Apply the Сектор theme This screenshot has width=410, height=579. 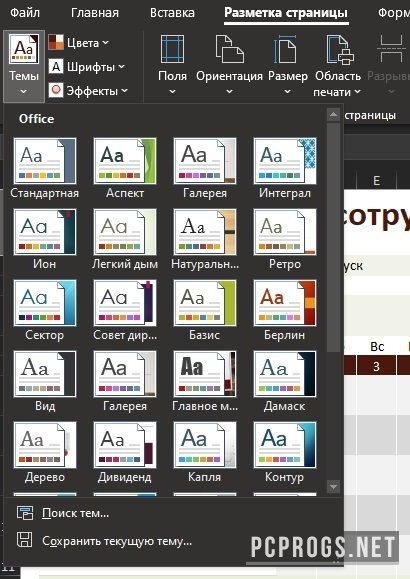45,311
